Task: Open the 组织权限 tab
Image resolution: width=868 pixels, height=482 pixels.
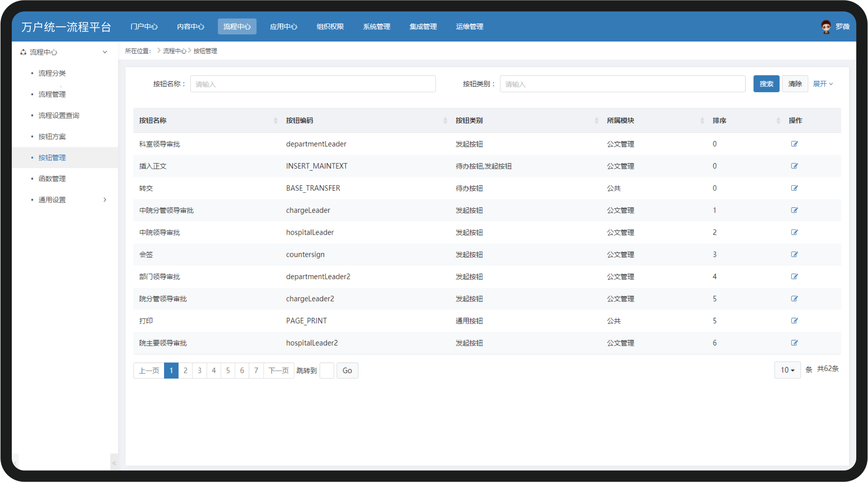Action: click(x=330, y=27)
